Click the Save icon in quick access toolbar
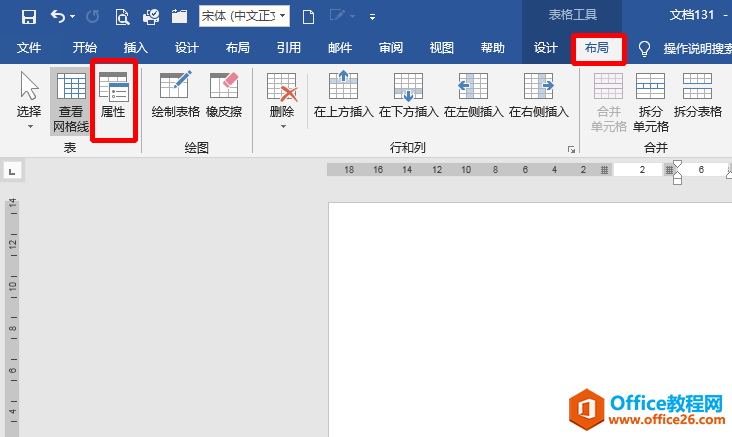Image resolution: width=732 pixels, height=437 pixels. [x=28, y=17]
